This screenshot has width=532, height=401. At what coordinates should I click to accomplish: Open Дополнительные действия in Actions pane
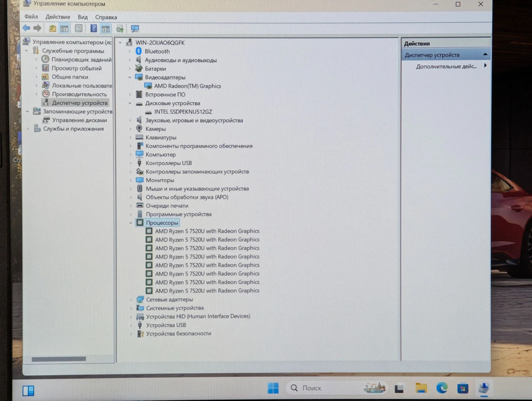[446, 67]
